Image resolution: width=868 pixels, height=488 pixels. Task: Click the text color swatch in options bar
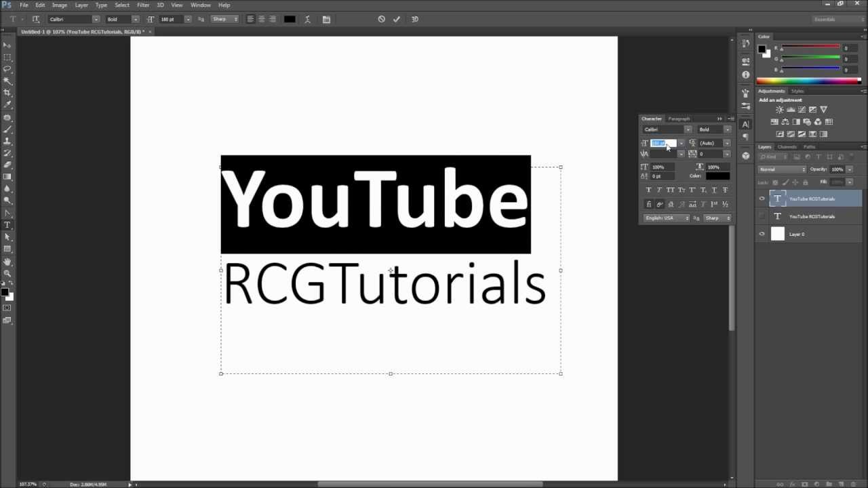(290, 19)
